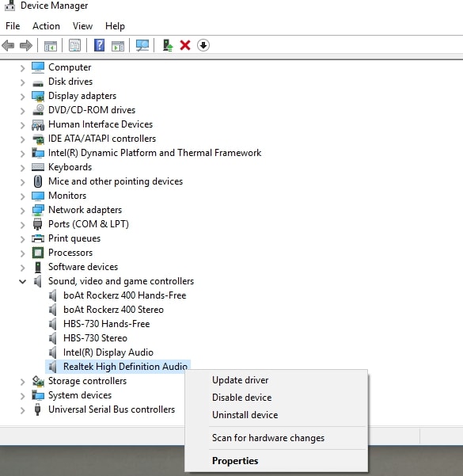Click the Display adapters category icon

(38, 96)
